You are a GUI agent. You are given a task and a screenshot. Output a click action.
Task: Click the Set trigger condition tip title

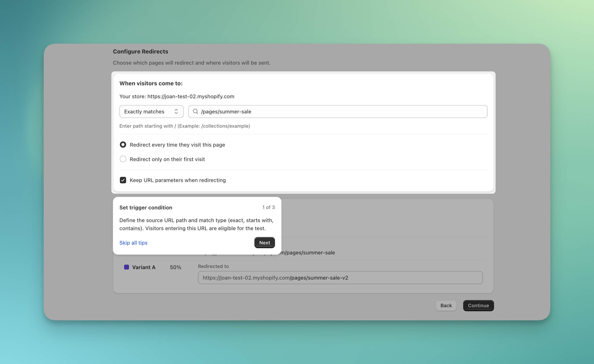tap(146, 208)
